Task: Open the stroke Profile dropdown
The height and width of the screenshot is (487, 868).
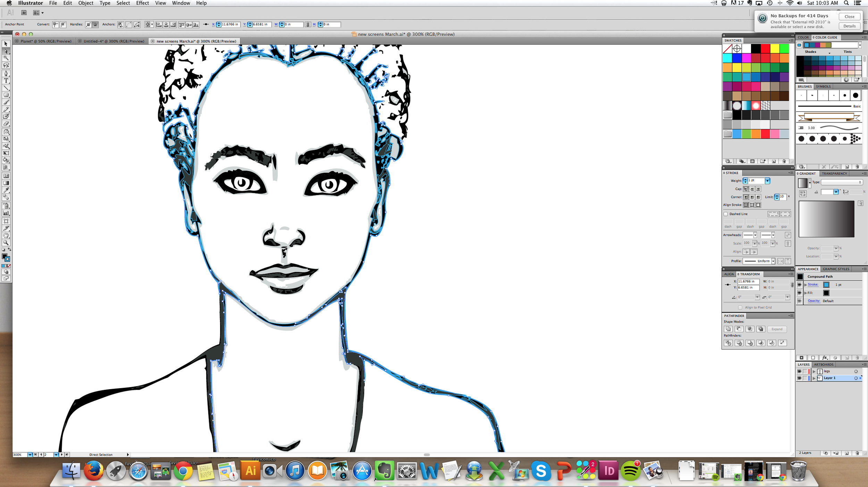Action: coord(773,261)
